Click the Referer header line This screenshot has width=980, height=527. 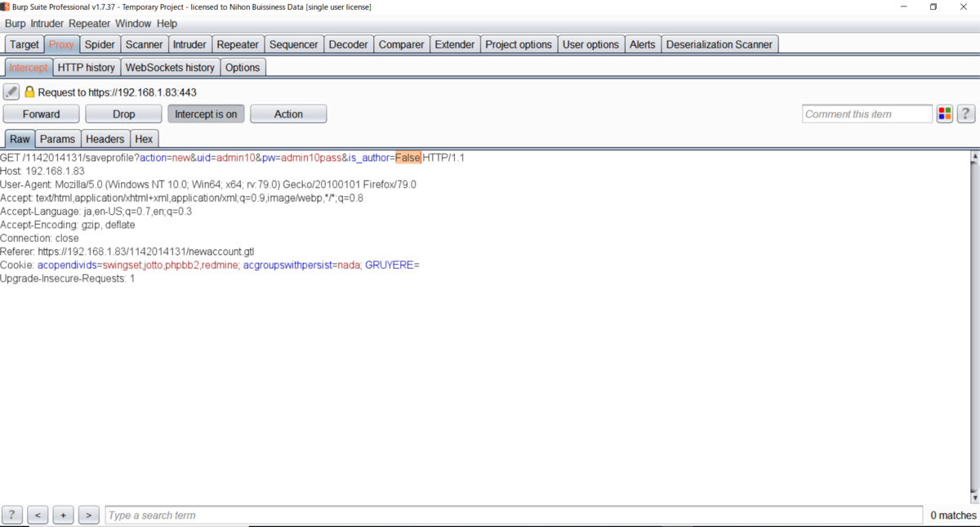127,252
